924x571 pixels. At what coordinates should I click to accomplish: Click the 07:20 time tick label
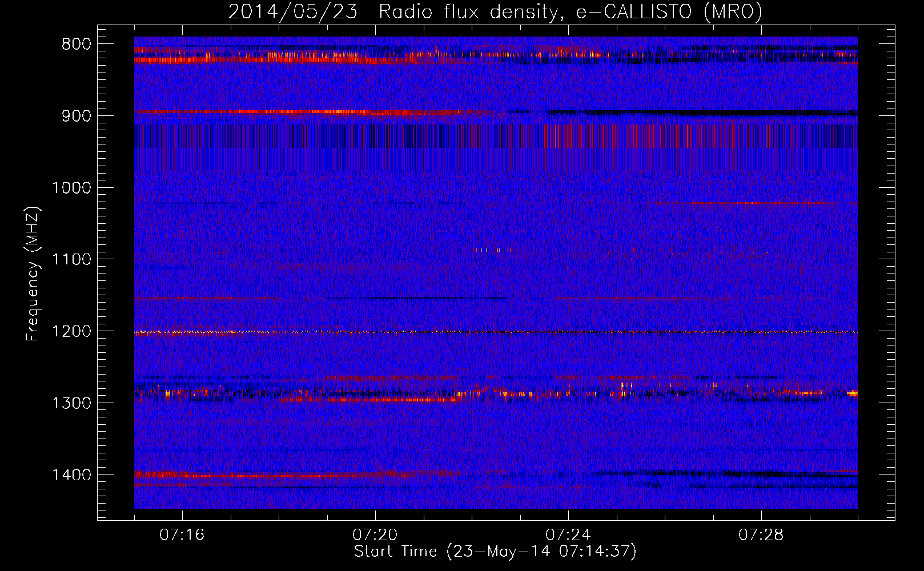(375, 535)
